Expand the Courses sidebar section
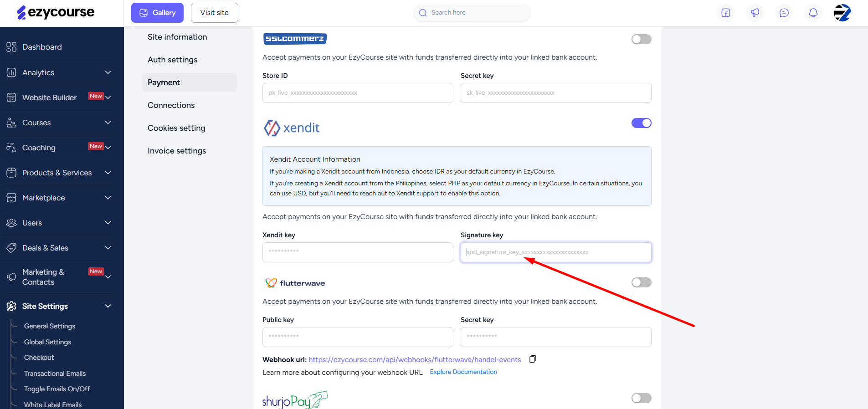 pyautogui.click(x=57, y=123)
